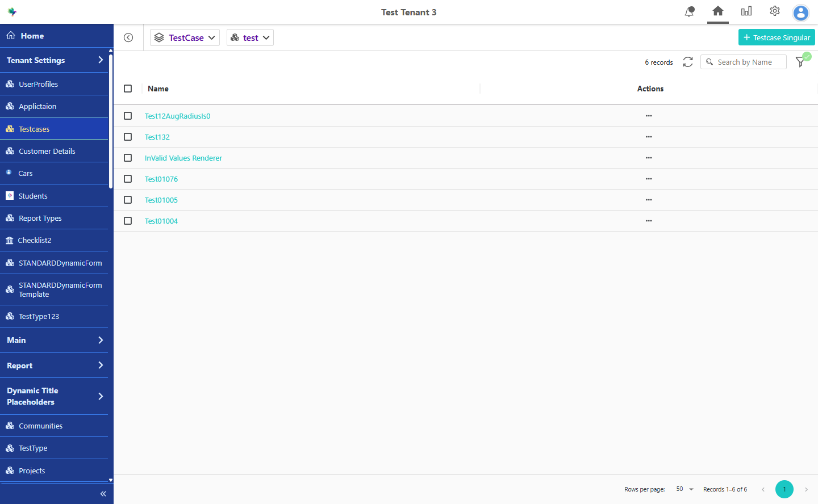Open the bar chart dashboard icon
The image size is (818, 504).
pyautogui.click(x=746, y=11)
